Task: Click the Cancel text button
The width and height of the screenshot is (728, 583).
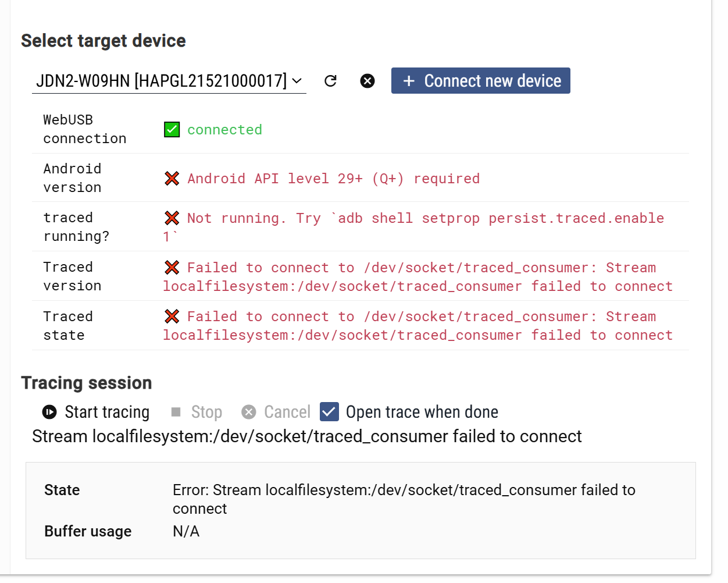Action: [x=287, y=412]
